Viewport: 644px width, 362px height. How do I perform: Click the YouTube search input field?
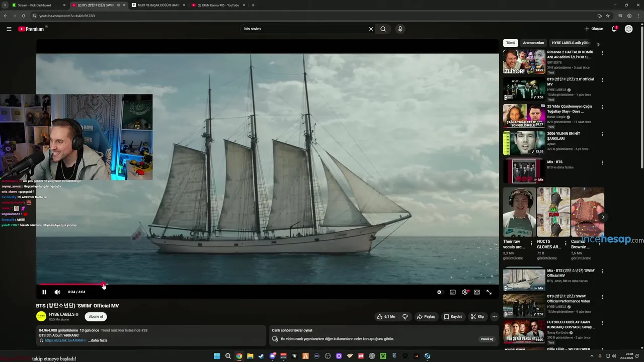(305, 29)
